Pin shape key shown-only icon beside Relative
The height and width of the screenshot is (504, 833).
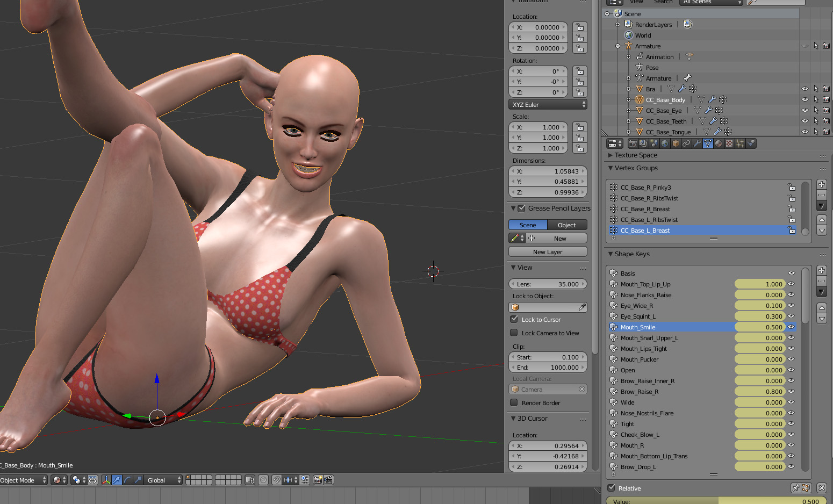(x=795, y=488)
